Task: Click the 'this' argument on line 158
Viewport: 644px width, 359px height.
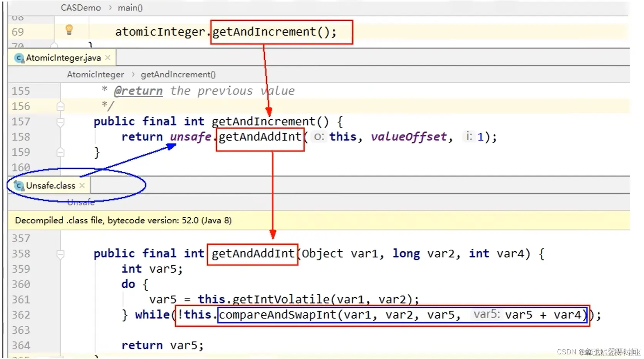Action: pyautogui.click(x=343, y=137)
